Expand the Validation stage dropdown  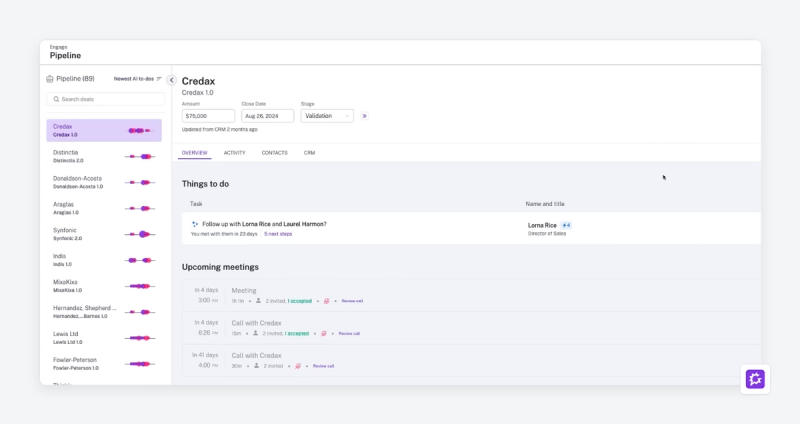[x=327, y=116]
